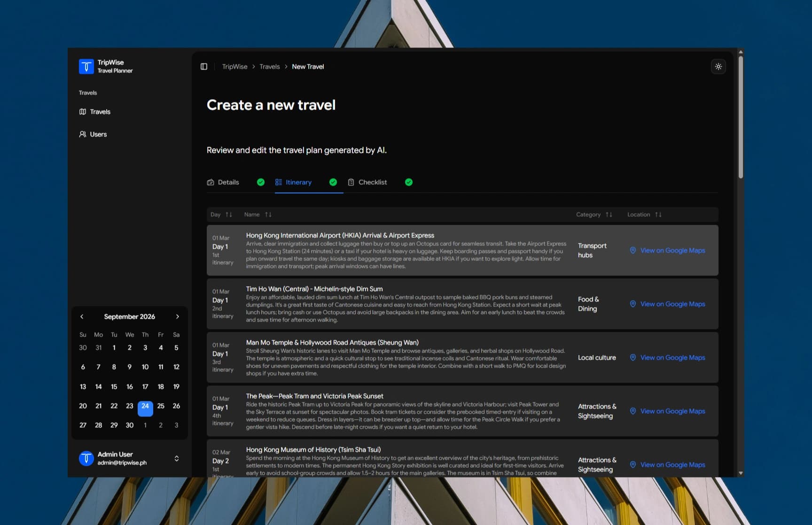Click the vertical scrollbar thumb
The image size is (812, 525).
tap(741, 118)
